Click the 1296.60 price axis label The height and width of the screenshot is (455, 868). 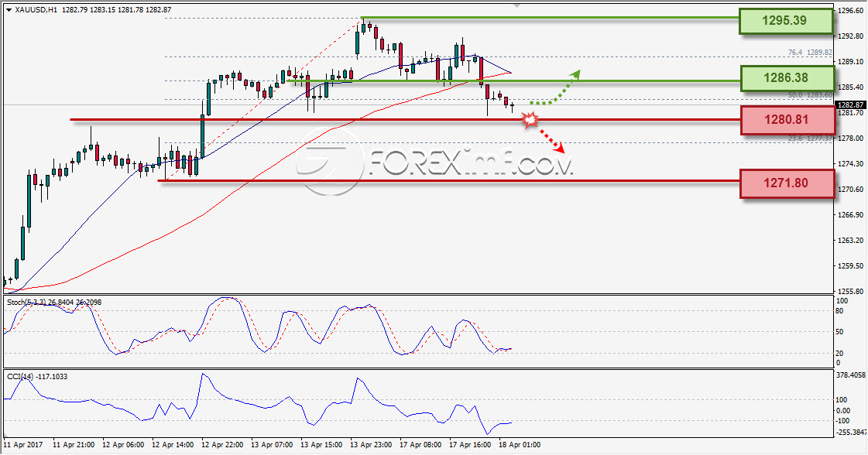click(851, 11)
